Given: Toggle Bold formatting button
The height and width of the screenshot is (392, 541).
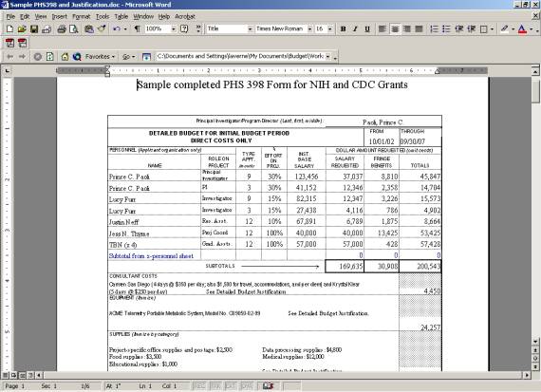Looking at the screenshot, I should [x=343, y=29].
